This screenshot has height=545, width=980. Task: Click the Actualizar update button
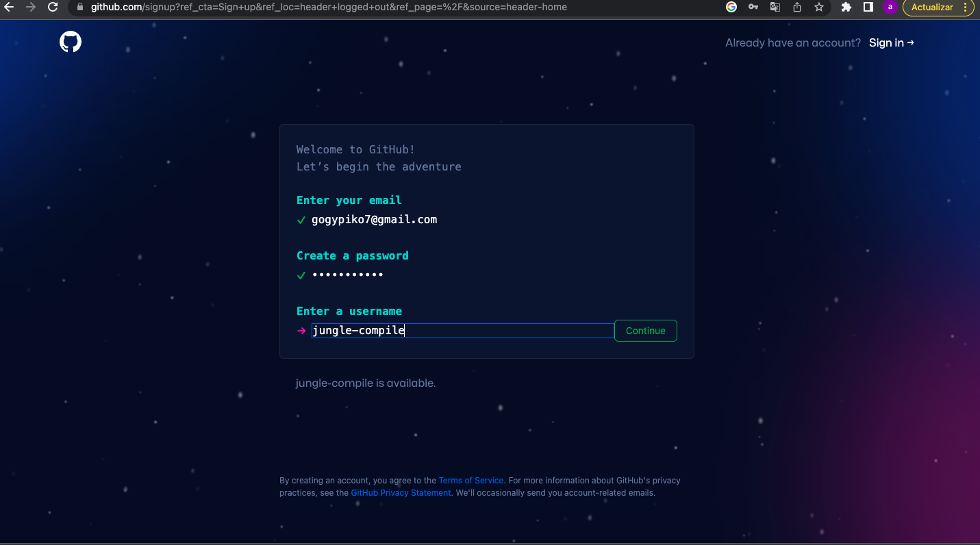pos(932,7)
